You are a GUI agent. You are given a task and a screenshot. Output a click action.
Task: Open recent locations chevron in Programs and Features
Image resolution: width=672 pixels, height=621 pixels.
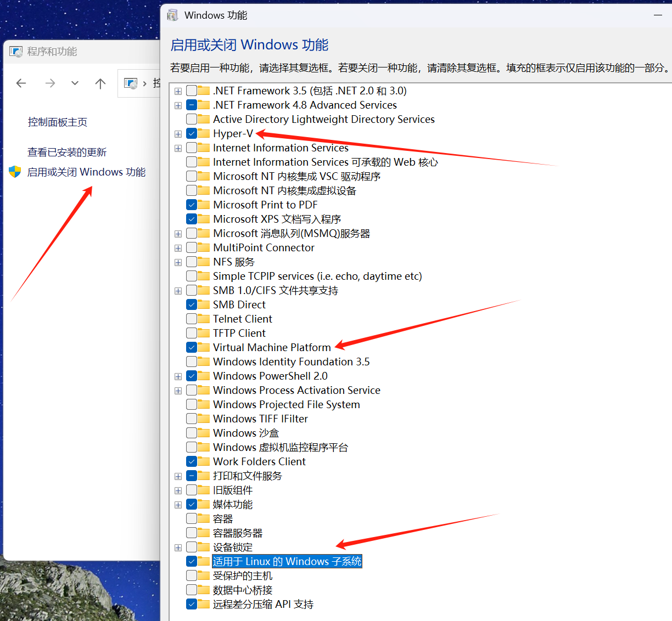(x=75, y=83)
